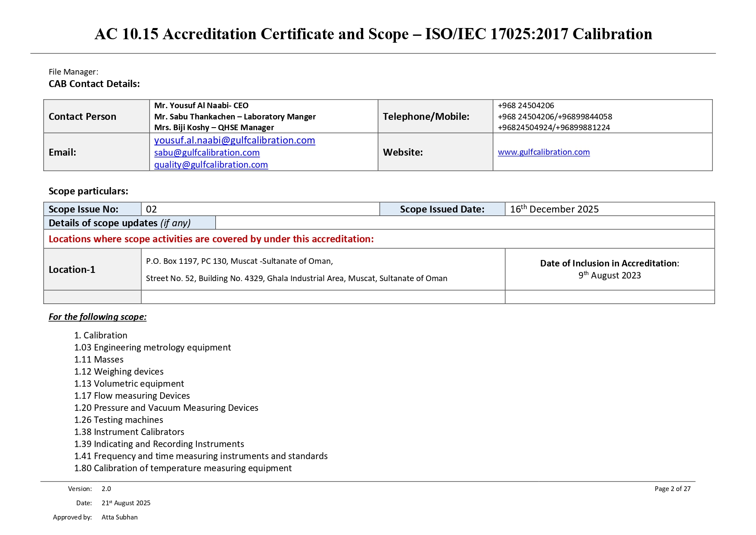Click scope item 1.80 temperature measuring equipment
756x535 pixels.
tap(183, 468)
